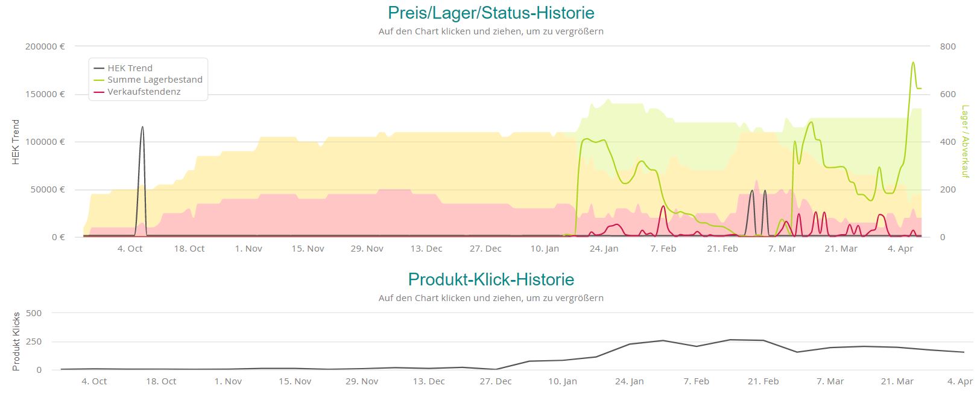This screenshot has width=980, height=397.
Task: Select the 24. Jan label on the upper x-axis
Action: point(604,249)
